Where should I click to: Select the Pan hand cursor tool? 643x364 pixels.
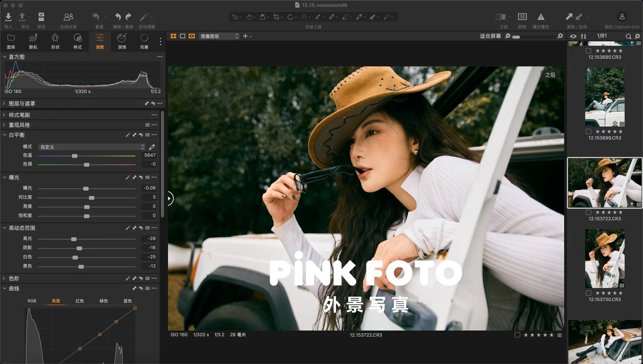(249, 17)
